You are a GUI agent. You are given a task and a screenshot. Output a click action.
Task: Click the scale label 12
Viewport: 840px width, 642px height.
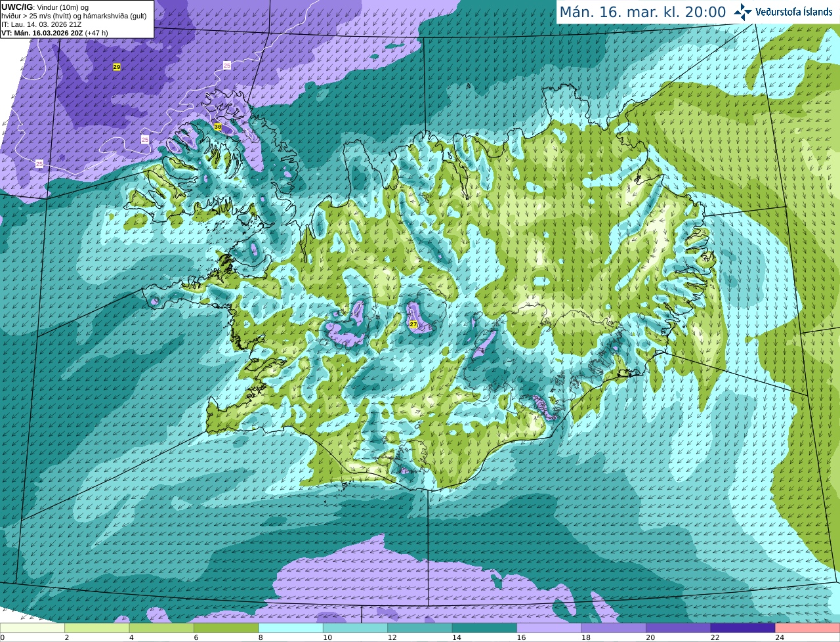click(392, 637)
